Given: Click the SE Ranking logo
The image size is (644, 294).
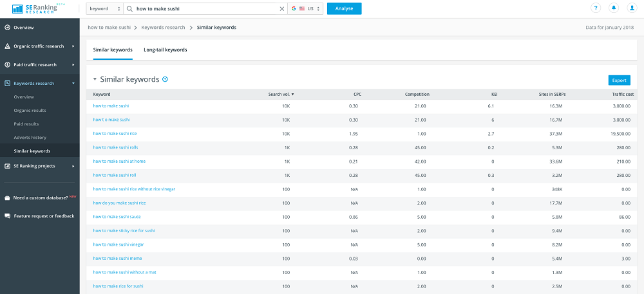Looking at the screenshot, I should point(36,8).
